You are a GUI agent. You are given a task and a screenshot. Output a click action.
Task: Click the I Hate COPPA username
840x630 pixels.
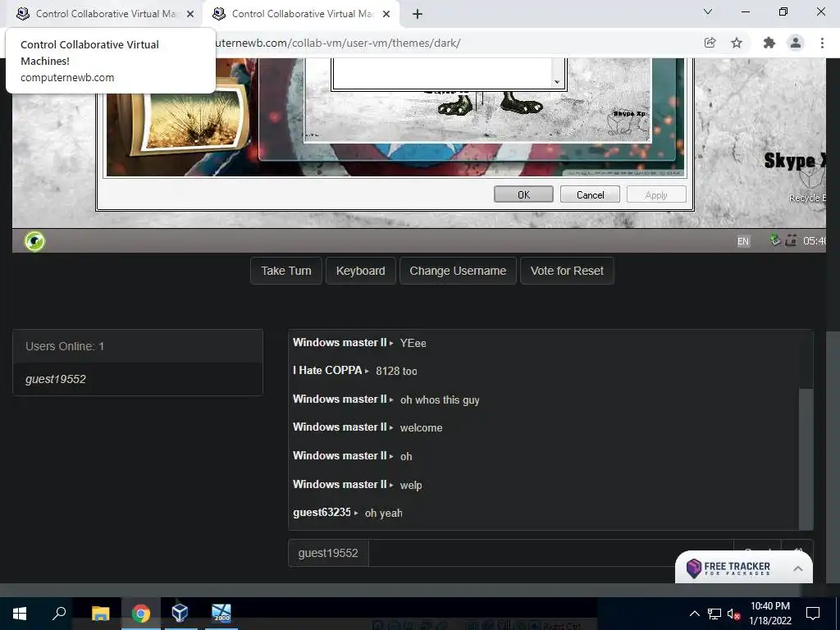[327, 370]
